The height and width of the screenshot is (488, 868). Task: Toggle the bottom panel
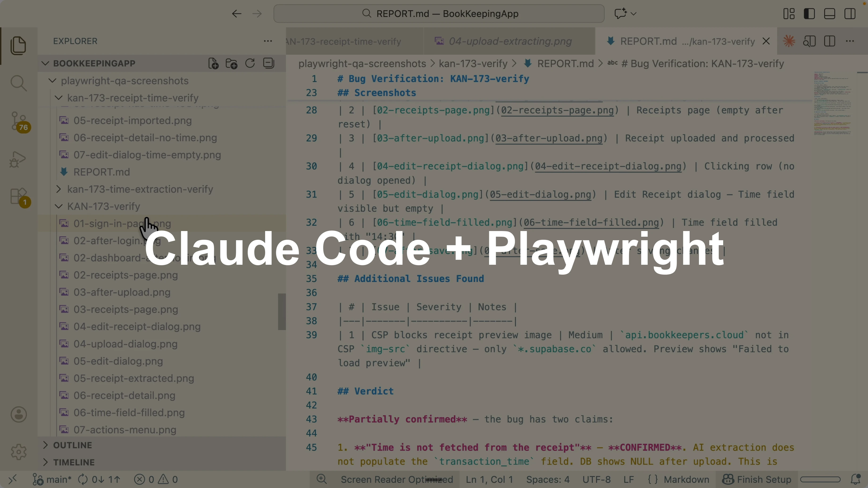[830, 13]
